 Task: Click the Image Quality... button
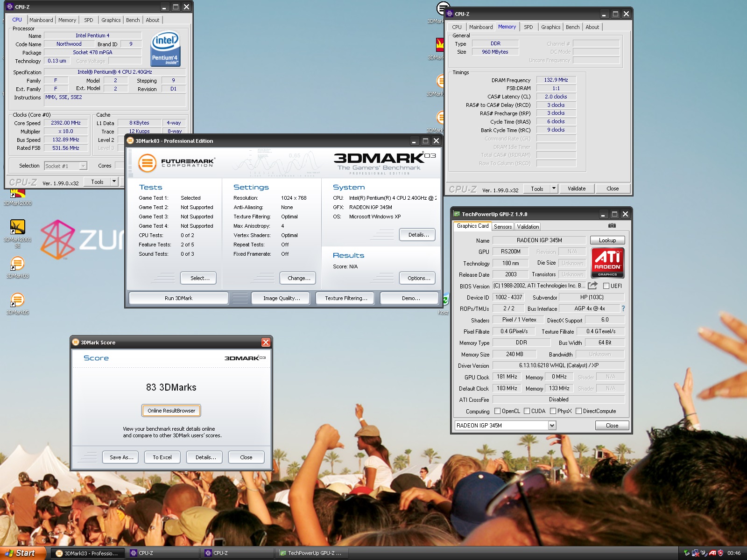click(x=282, y=298)
